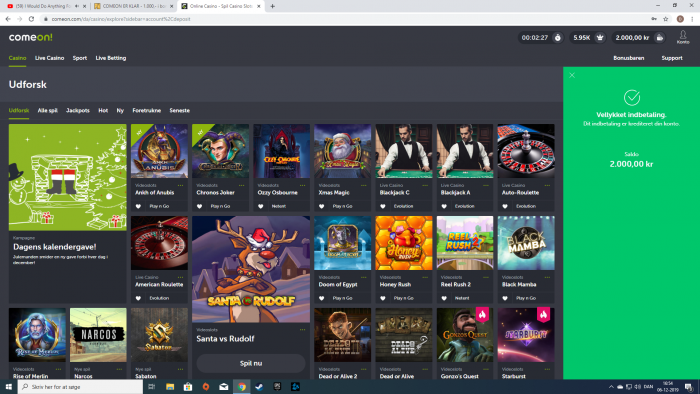Expand the three-dot menu on Auto-Roulette
This screenshot has height=394, width=700.
[547, 185]
